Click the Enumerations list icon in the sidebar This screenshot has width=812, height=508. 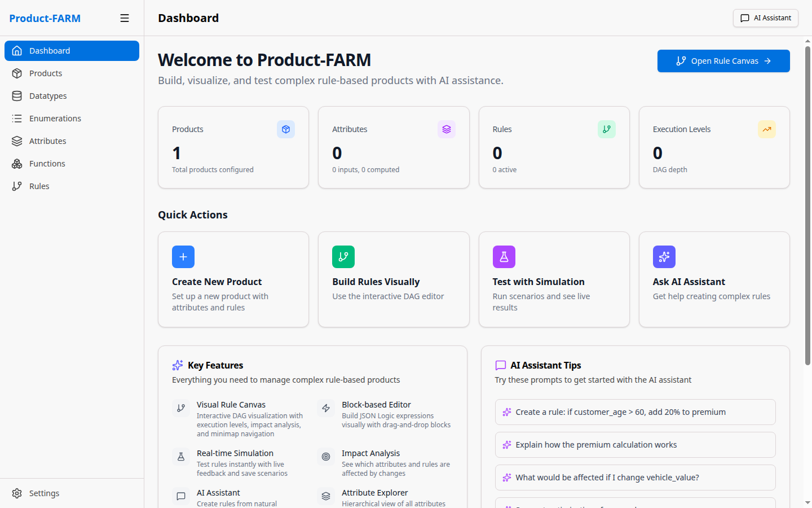click(x=17, y=118)
